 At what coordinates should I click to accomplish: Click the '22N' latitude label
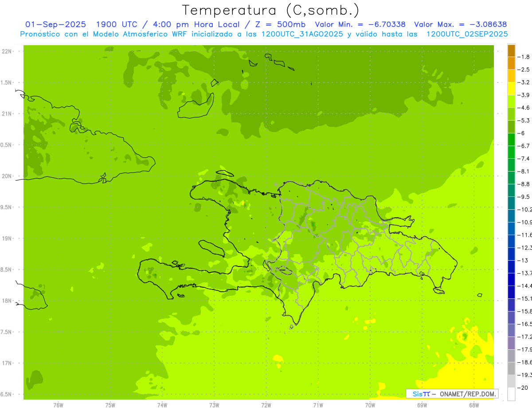pos(7,51)
